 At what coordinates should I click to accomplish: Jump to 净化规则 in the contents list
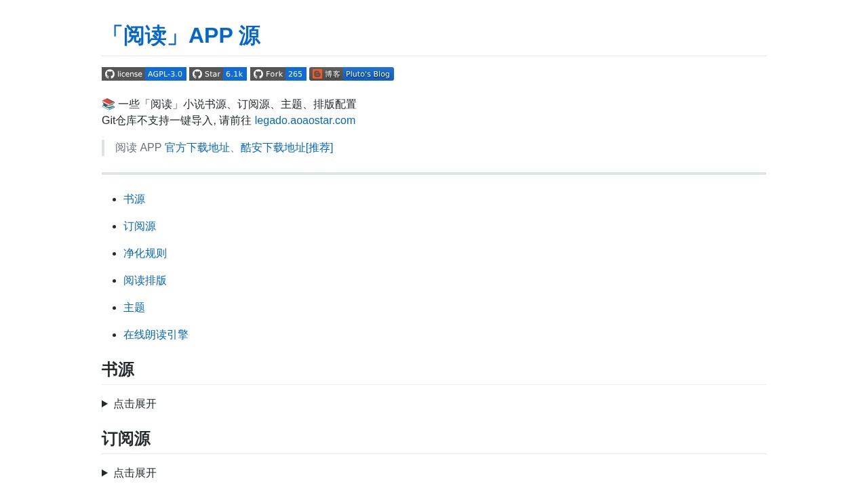tap(145, 253)
